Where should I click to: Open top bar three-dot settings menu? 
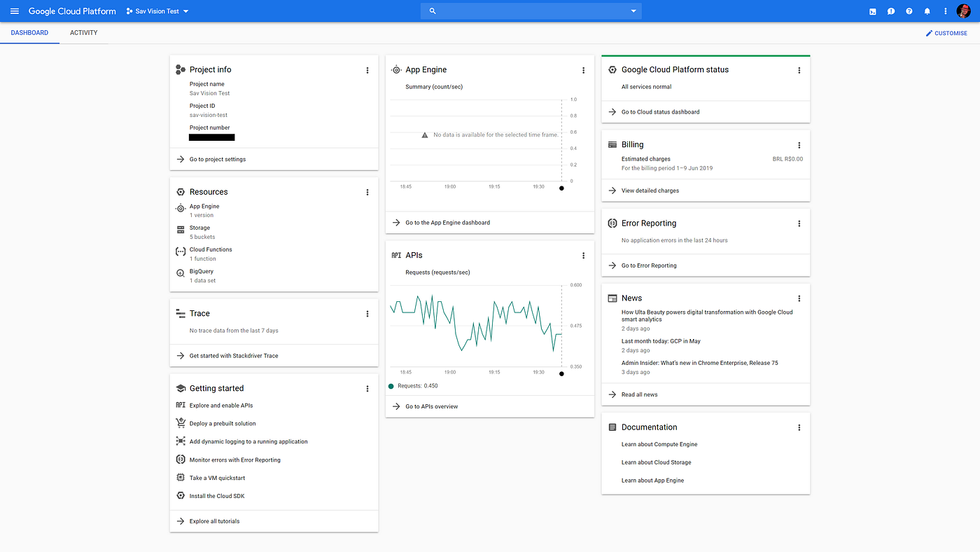(x=946, y=11)
